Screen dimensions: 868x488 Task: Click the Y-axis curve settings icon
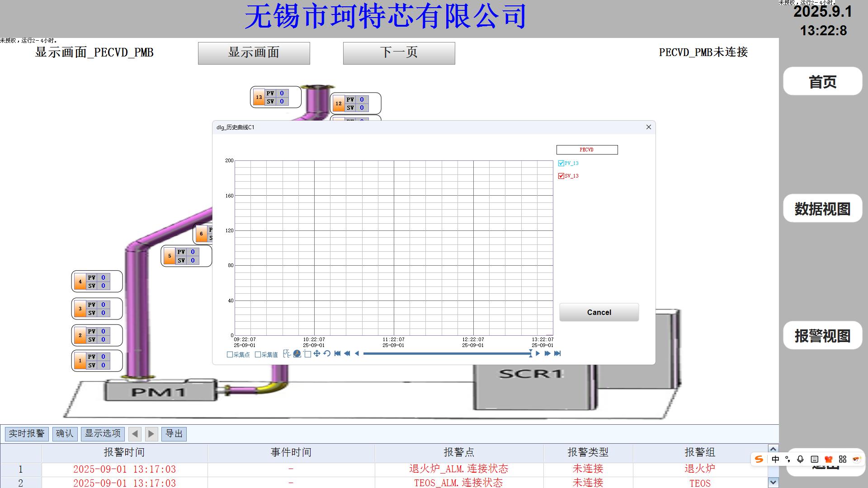click(287, 354)
